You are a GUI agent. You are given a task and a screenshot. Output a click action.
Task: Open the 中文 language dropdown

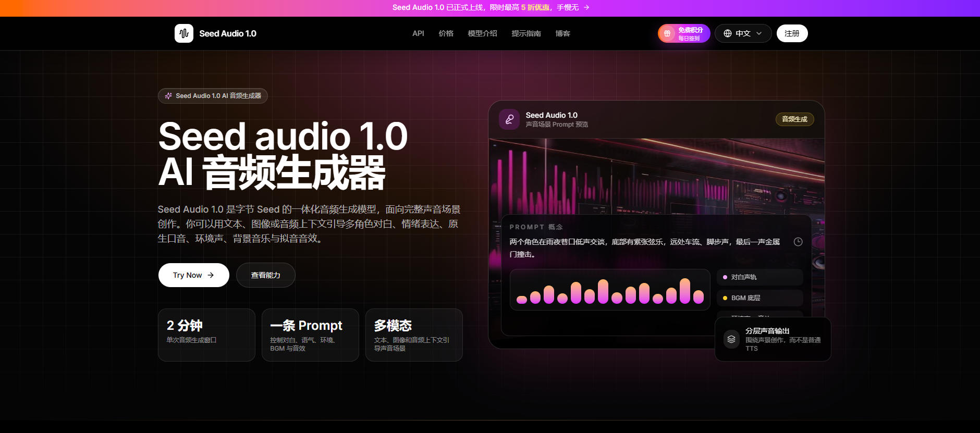pyautogui.click(x=743, y=33)
